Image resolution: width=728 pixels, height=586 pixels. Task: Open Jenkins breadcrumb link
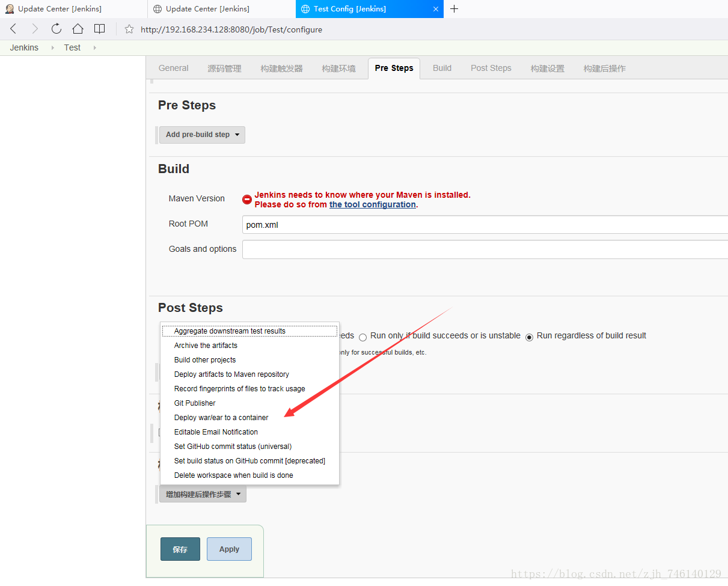point(24,47)
